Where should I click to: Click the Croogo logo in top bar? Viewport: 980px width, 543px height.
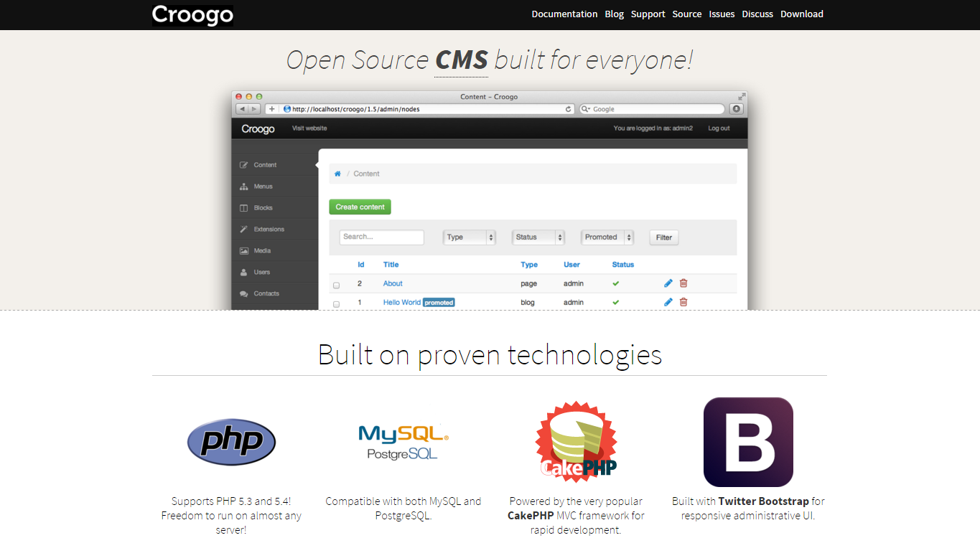coord(192,15)
